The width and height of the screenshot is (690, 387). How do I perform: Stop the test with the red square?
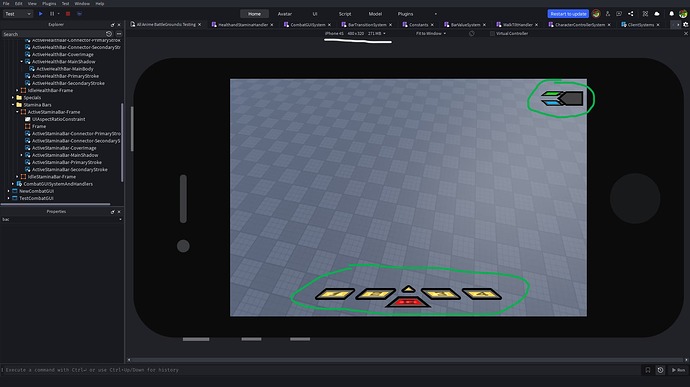[68, 14]
